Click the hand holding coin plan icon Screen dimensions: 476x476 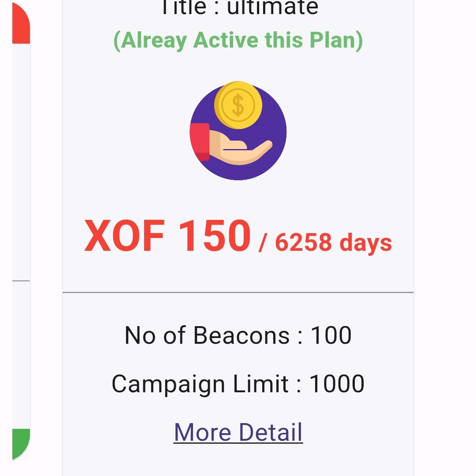(x=238, y=131)
